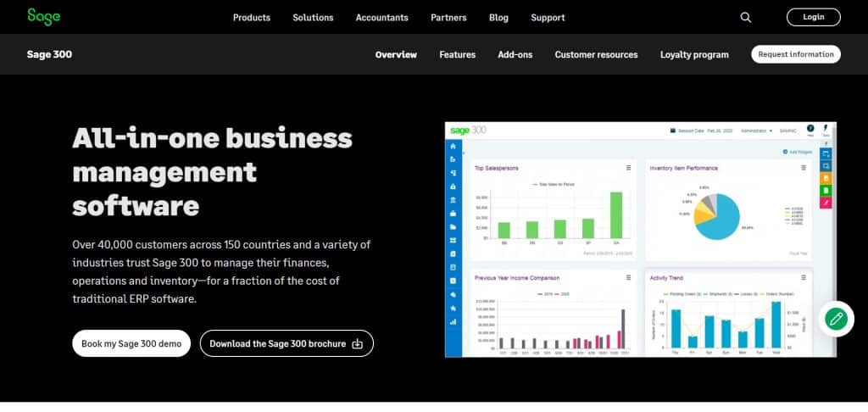Click the Login button

coord(813,17)
